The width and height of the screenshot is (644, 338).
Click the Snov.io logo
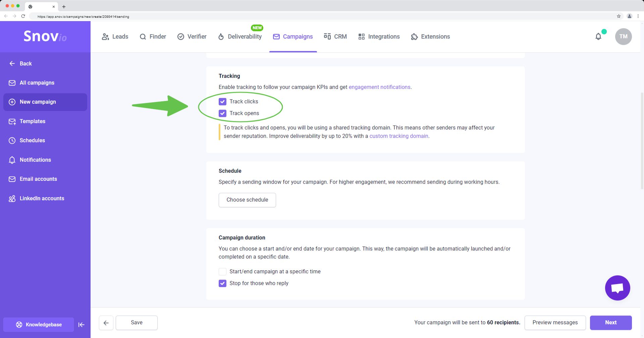[45, 36]
